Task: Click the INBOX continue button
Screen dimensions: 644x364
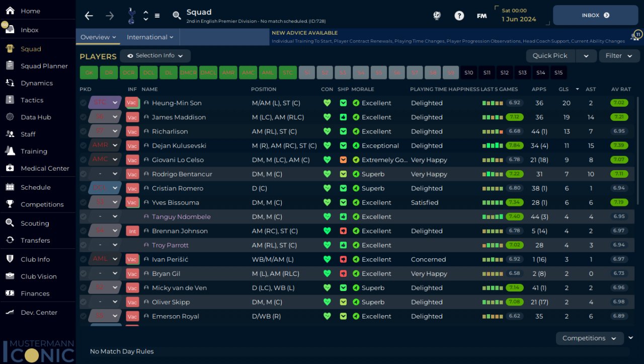Action: pyautogui.click(x=595, y=16)
